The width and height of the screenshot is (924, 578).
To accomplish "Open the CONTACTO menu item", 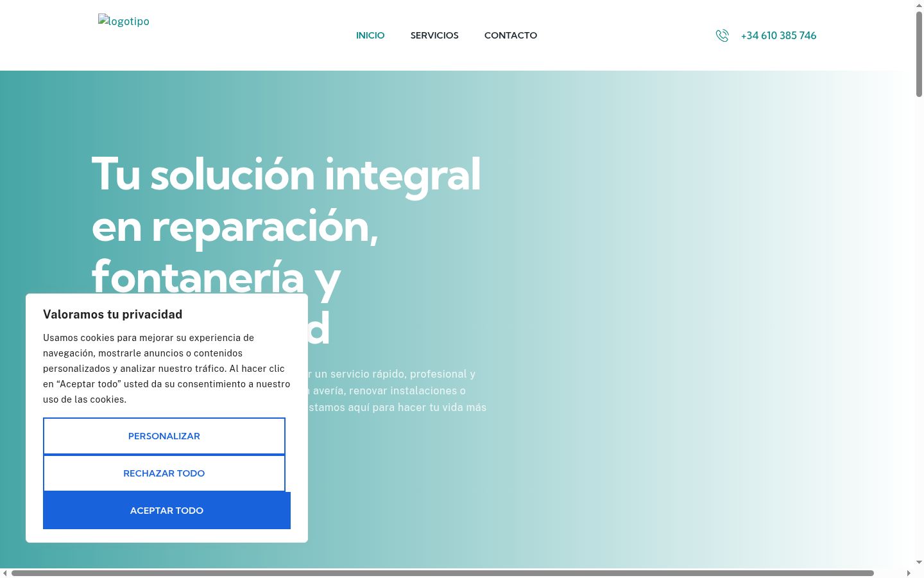I will (511, 35).
